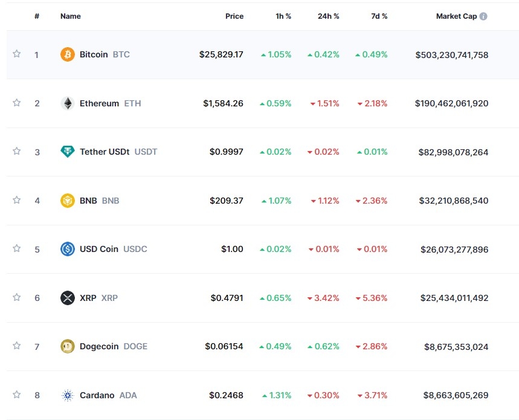Click the Bitcoin coin logo icon
Screen dimensions: 519x420
[x=68, y=54]
